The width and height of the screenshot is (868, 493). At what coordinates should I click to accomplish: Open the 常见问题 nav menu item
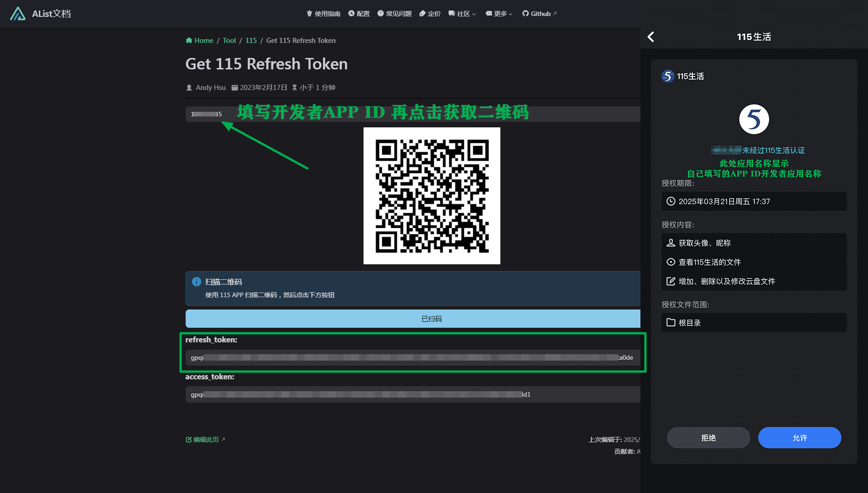[395, 14]
